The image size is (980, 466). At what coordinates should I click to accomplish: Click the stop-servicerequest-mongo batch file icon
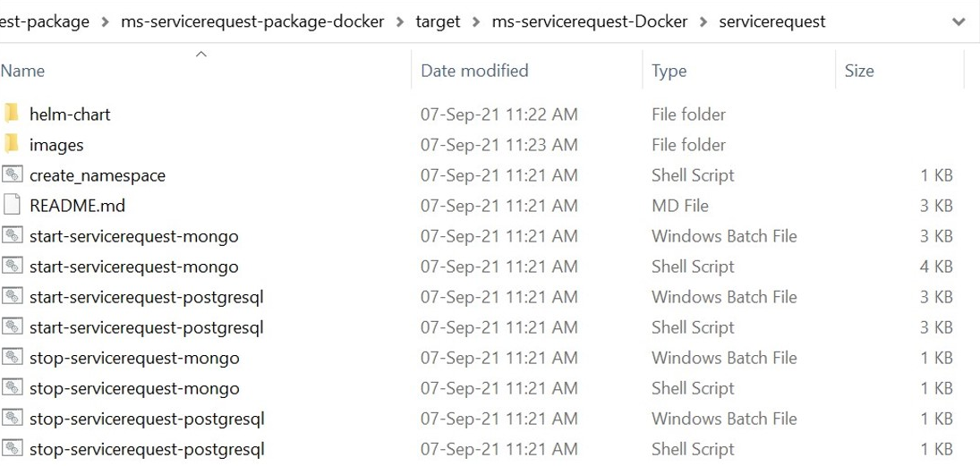(x=12, y=358)
